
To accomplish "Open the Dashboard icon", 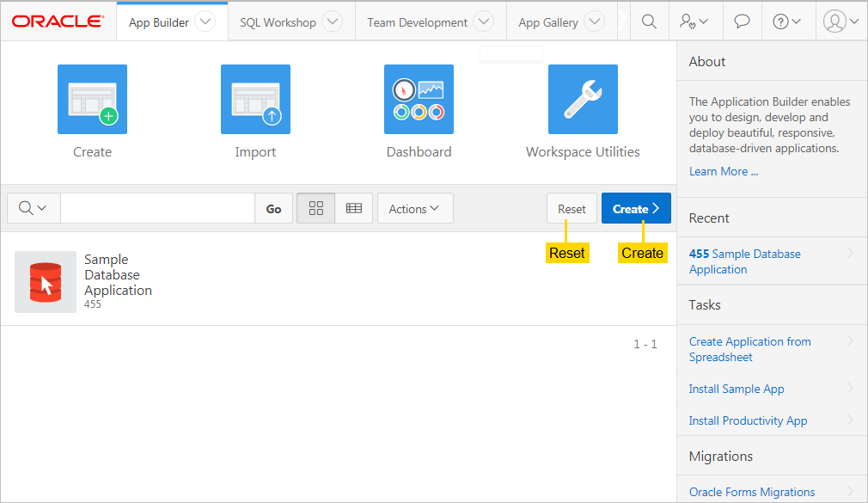I will pyautogui.click(x=419, y=100).
